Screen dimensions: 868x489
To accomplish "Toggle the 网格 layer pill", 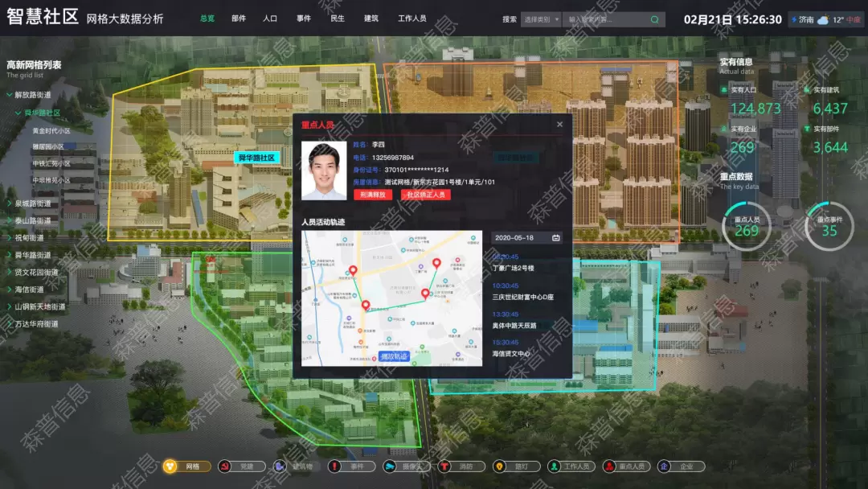I will [187, 466].
